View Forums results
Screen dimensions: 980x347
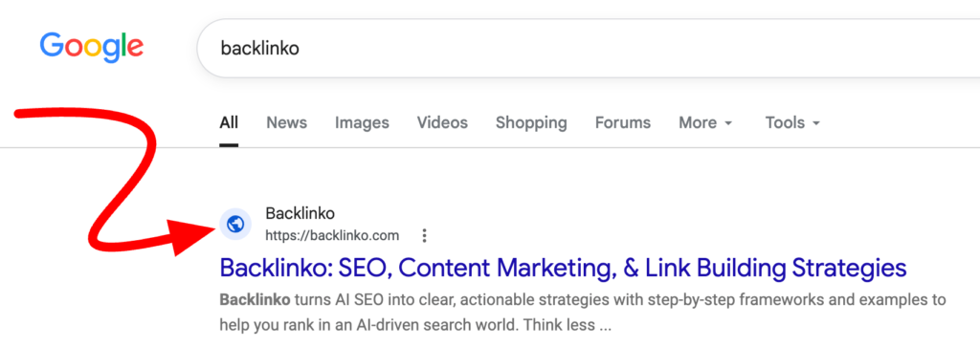pyautogui.click(x=622, y=123)
